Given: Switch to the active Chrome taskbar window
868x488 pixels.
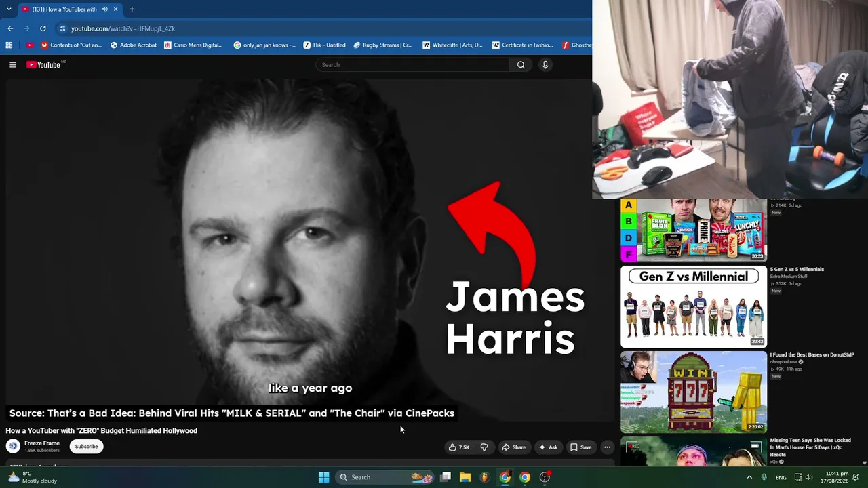Looking at the screenshot, I should (505, 477).
